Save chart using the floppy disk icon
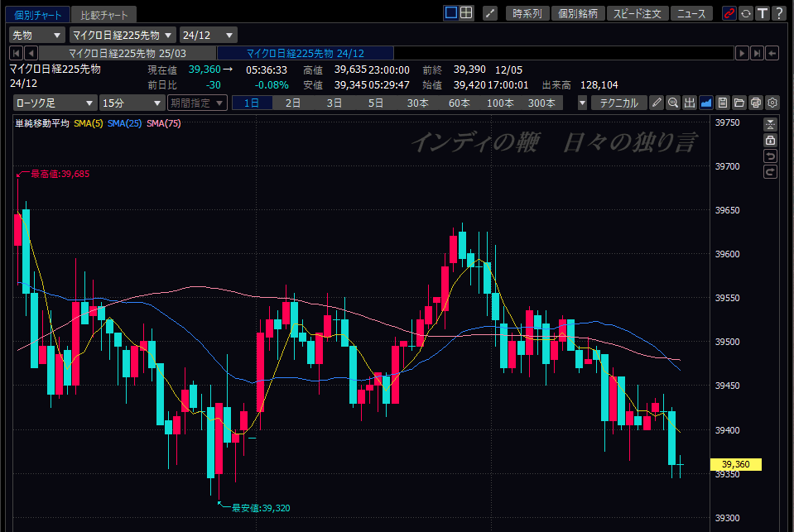The image size is (794, 532). pos(723,103)
